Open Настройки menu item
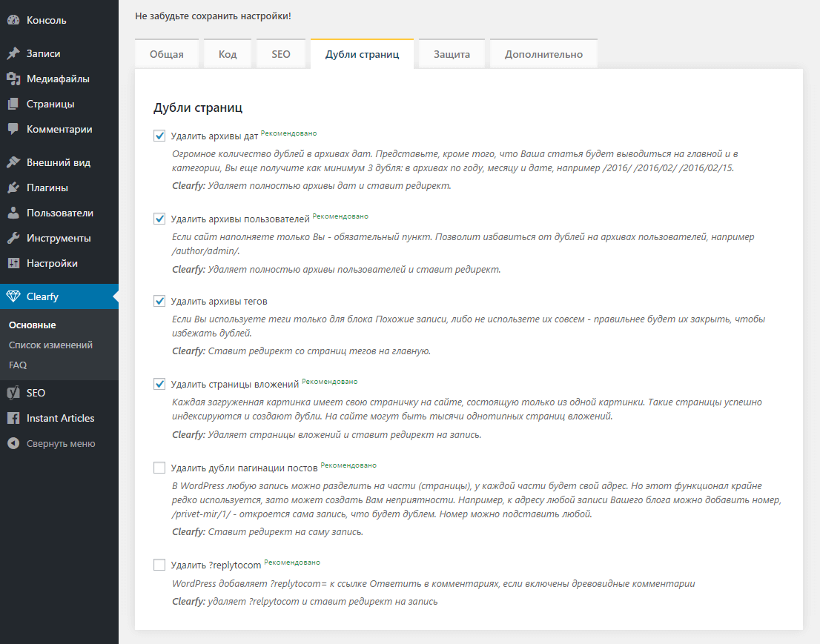The height and width of the screenshot is (644, 820). [59, 263]
